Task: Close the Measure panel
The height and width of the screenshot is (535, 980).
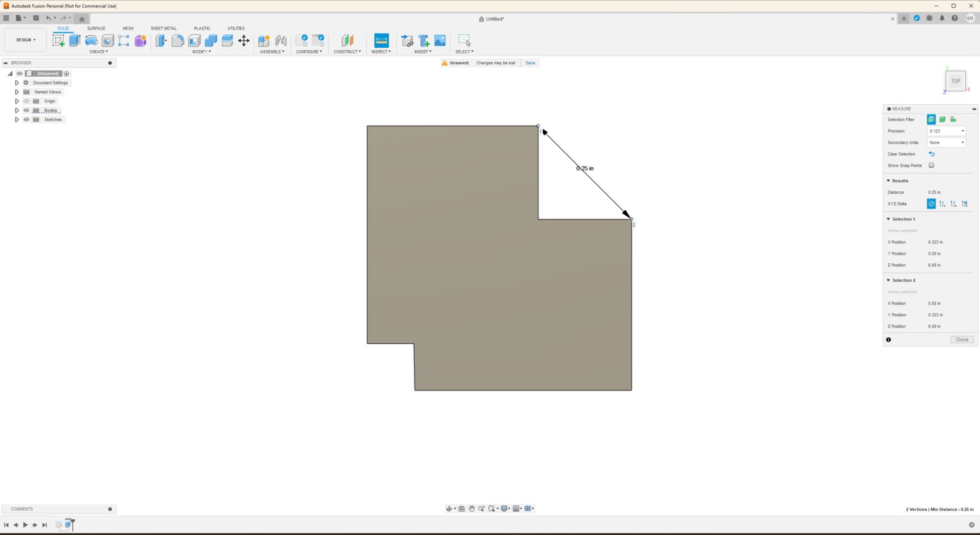Action: click(962, 340)
